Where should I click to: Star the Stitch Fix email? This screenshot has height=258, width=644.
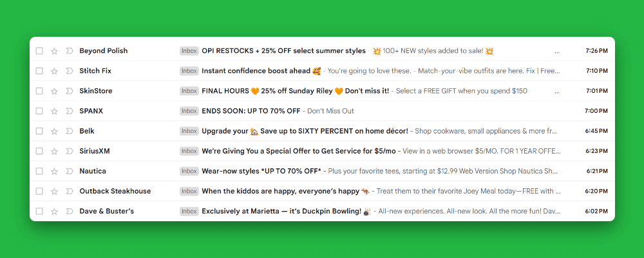coord(54,71)
